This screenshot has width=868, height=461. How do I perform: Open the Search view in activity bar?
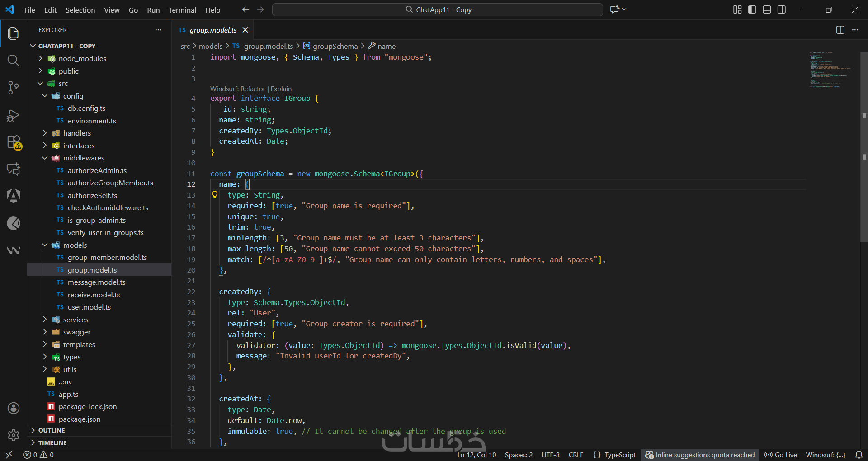(14, 61)
